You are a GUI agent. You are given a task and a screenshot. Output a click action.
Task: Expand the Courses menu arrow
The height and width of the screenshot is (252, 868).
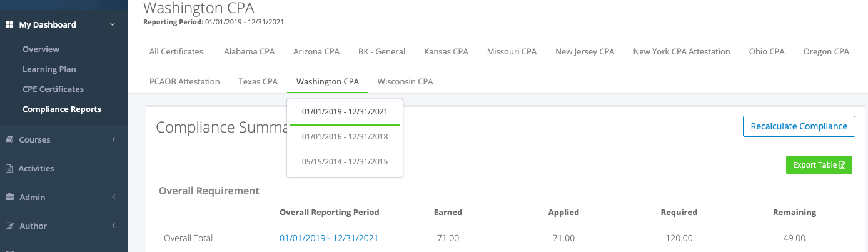click(x=113, y=140)
